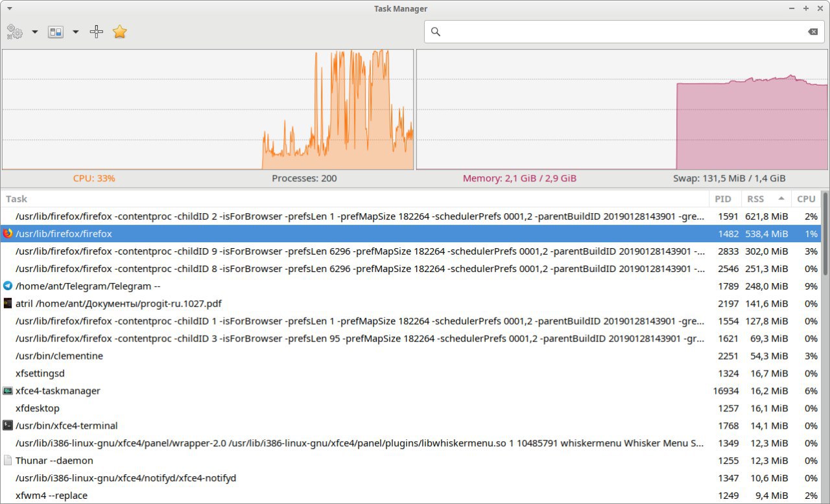Click PID value 16934

point(726,391)
